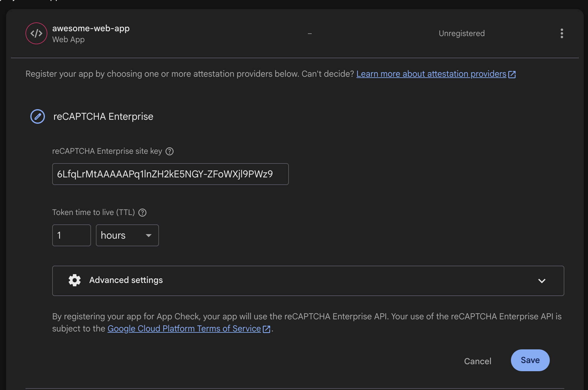Focus the TTL number field showing 1
The width and height of the screenshot is (588, 390).
(72, 235)
